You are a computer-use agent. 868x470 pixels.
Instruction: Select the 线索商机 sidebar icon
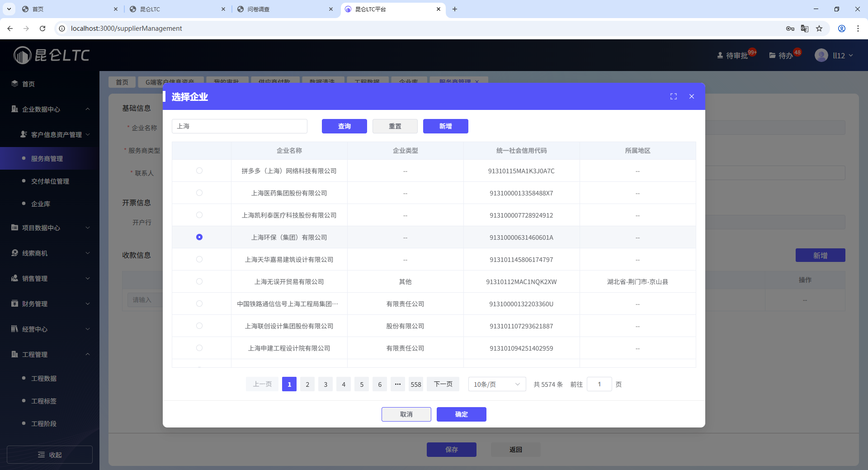pos(14,253)
